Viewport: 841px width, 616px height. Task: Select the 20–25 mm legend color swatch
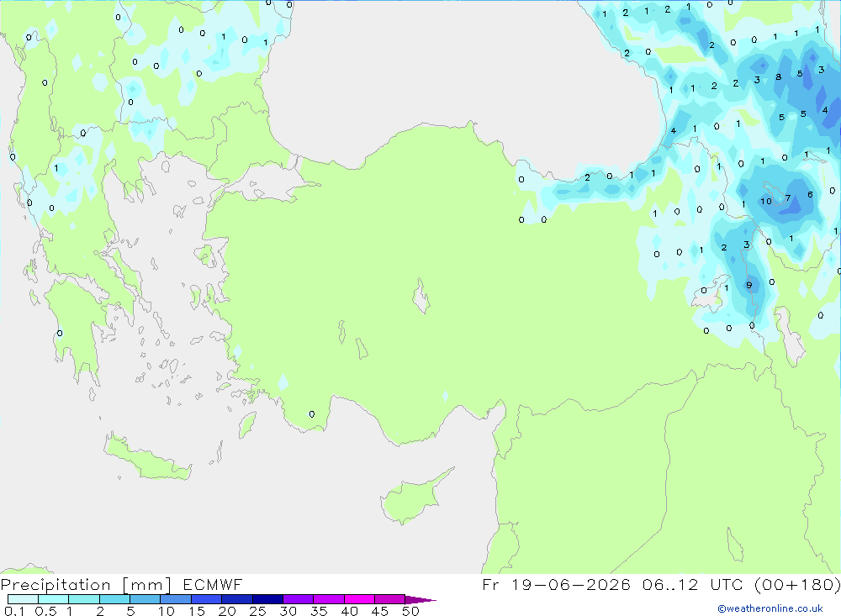[x=237, y=599]
